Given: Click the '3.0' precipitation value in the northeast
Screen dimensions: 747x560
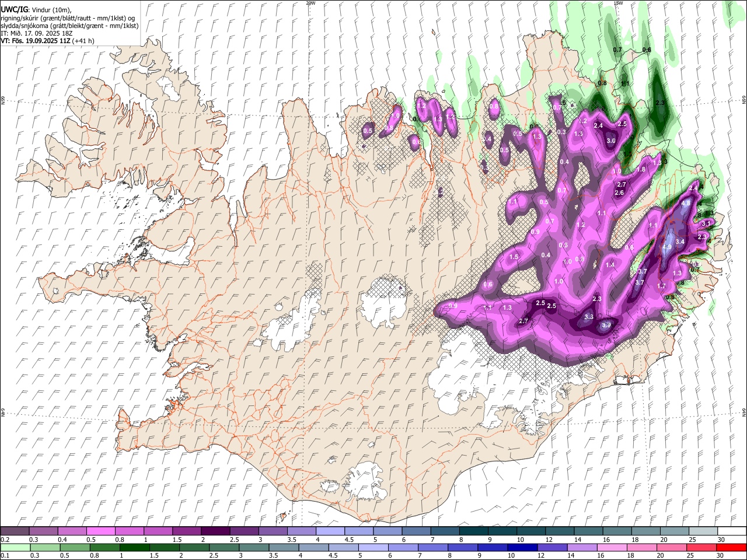Looking at the screenshot, I should pos(611,141).
